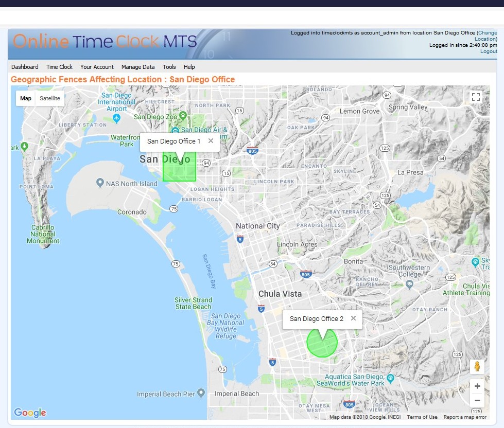Click the Bonita label on map
This screenshot has height=428, width=504.
pyautogui.click(x=353, y=261)
